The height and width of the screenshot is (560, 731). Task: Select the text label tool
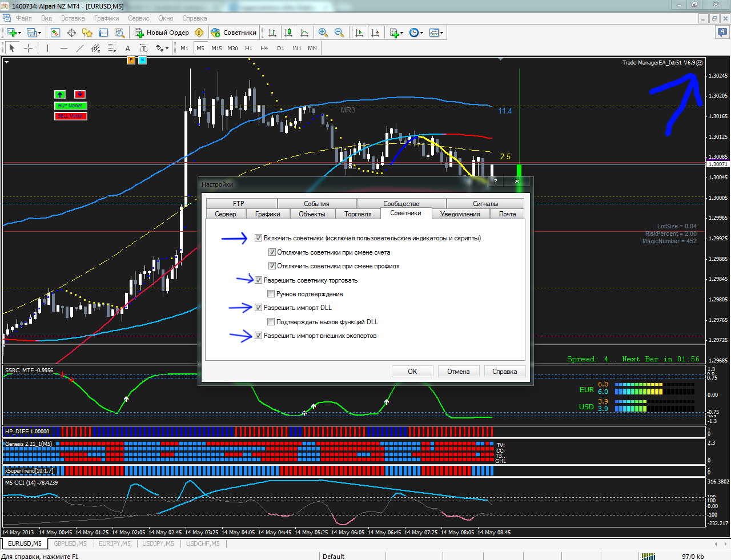tap(127, 48)
